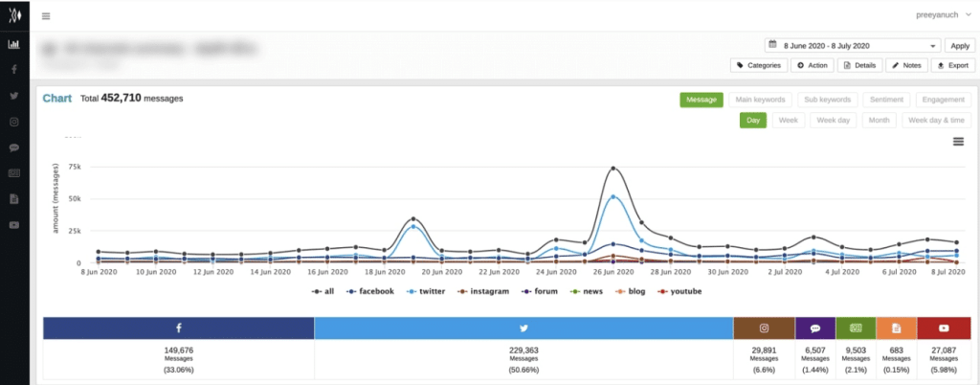
Task: Click the bar chart icon in the sidebar
Action: [x=14, y=44]
